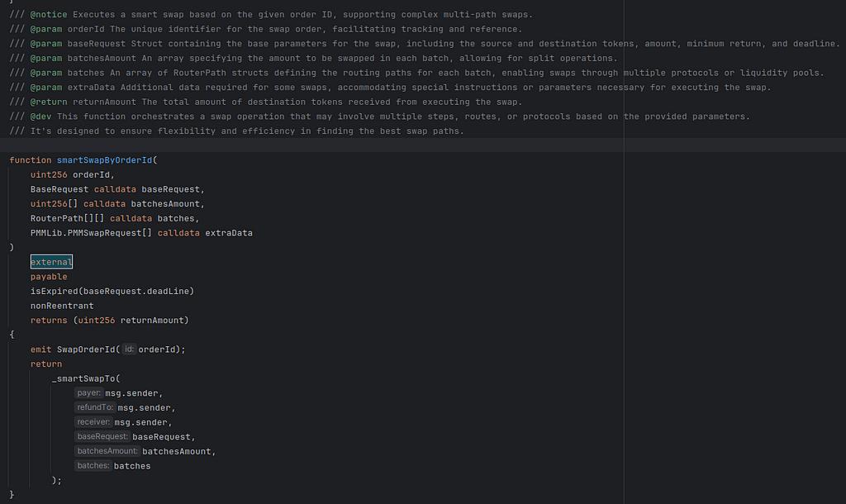Click the payable modifier keyword

coord(49,277)
